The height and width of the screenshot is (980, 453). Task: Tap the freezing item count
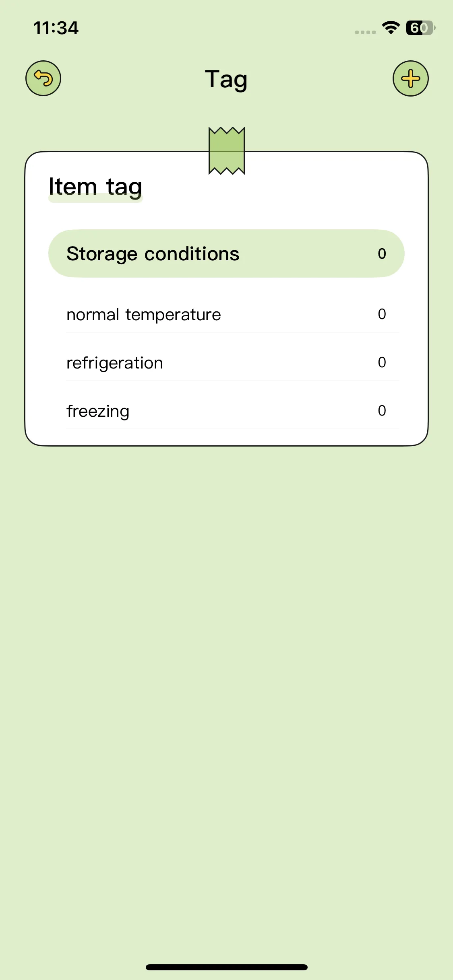pos(382,410)
